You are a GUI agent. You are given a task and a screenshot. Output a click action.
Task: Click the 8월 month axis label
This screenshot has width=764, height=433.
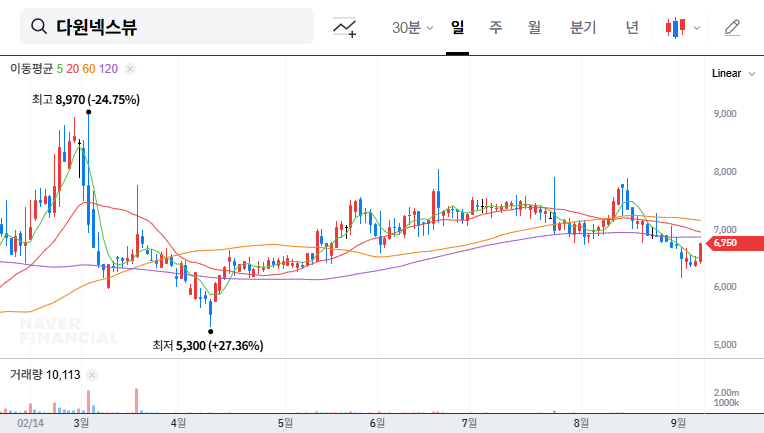[581, 423]
